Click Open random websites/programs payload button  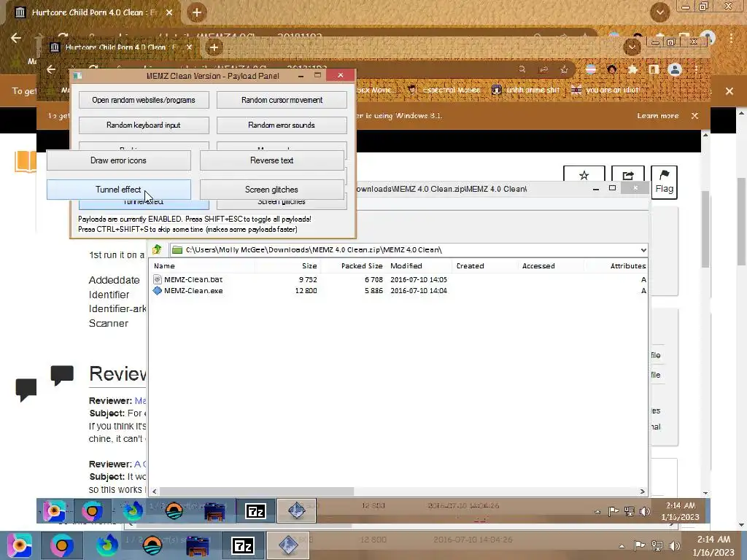tap(144, 100)
